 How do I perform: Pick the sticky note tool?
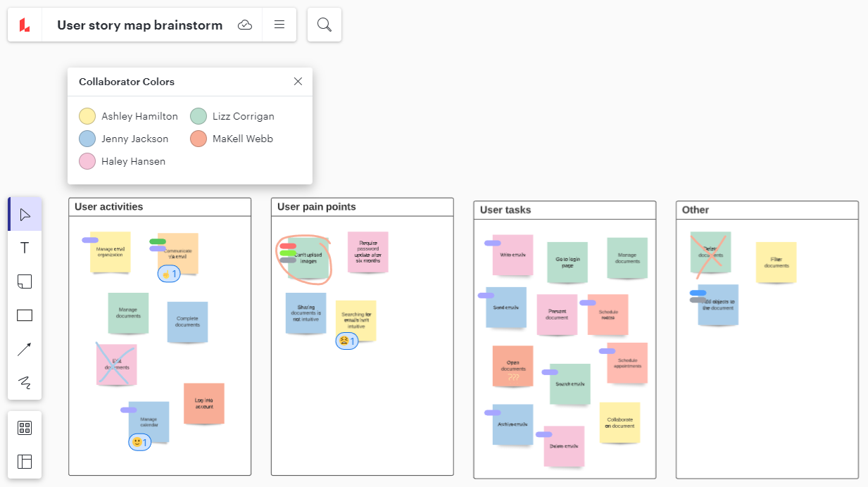point(25,282)
